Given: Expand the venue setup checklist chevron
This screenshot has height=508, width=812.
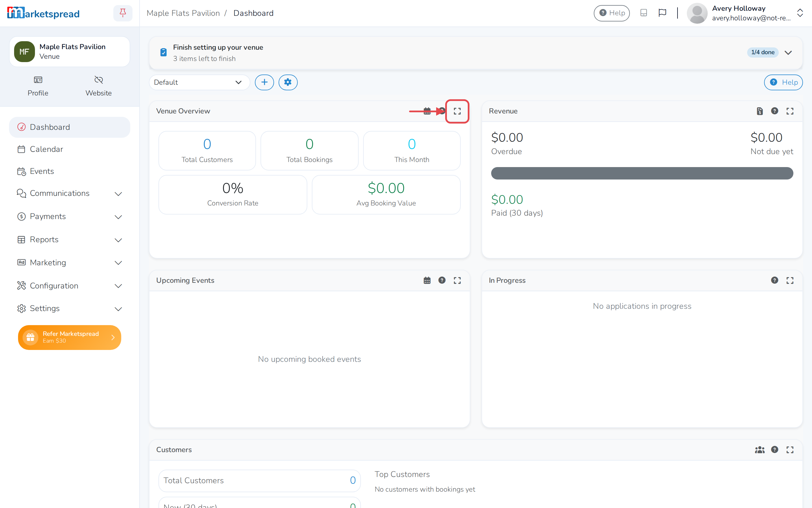Looking at the screenshot, I should click(788, 53).
